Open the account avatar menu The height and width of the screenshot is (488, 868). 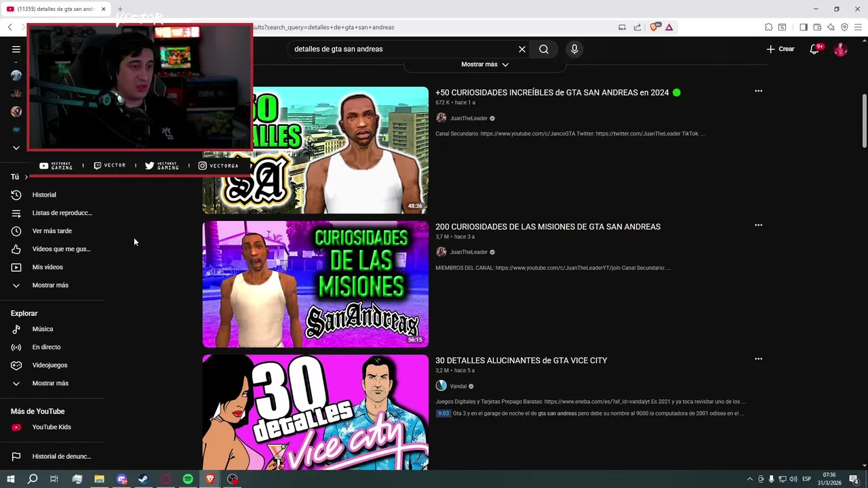(x=840, y=49)
